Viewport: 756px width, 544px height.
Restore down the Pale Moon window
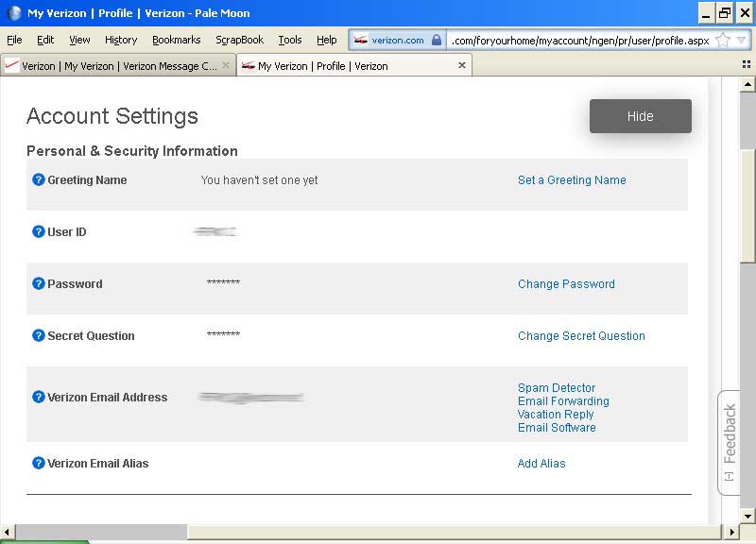[725, 13]
